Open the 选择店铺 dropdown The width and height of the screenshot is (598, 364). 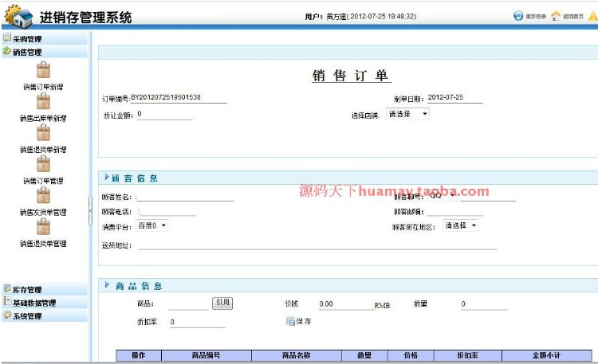tap(407, 114)
